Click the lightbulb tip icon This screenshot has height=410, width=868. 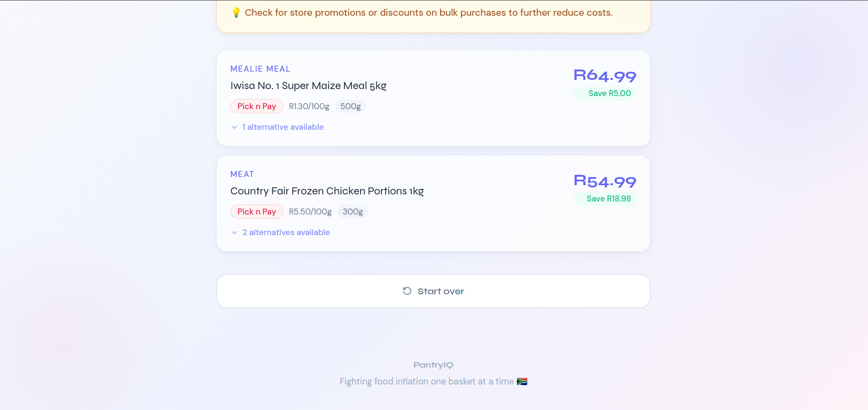tap(236, 12)
